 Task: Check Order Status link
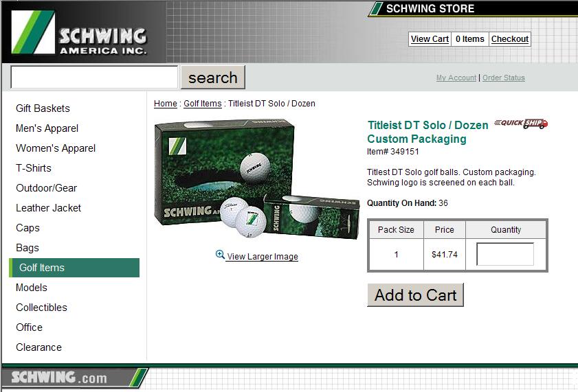point(504,78)
